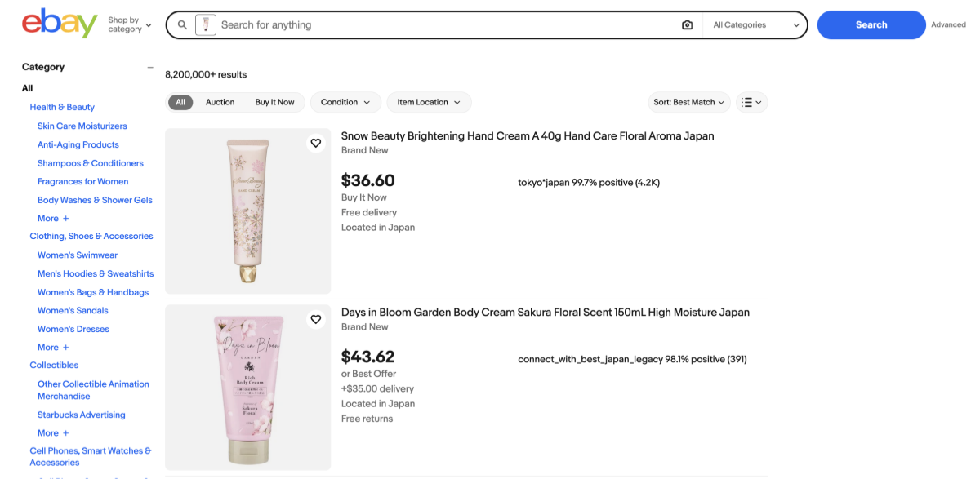Click the Snow Beauty hand cream product image

pyautogui.click(x=248, y=211)
